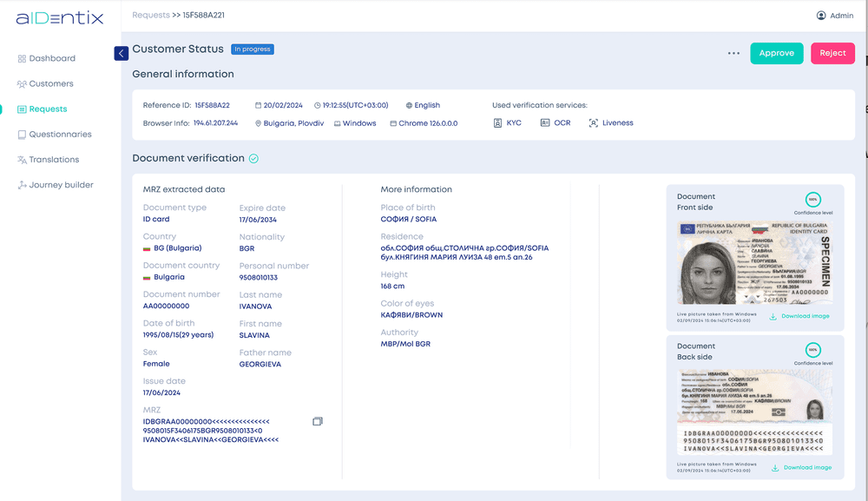The width and height of the screenshot is (868, 501).
Task: Open the three-dot more options menu
Action: pyautogui.click(x=733, y=54)
